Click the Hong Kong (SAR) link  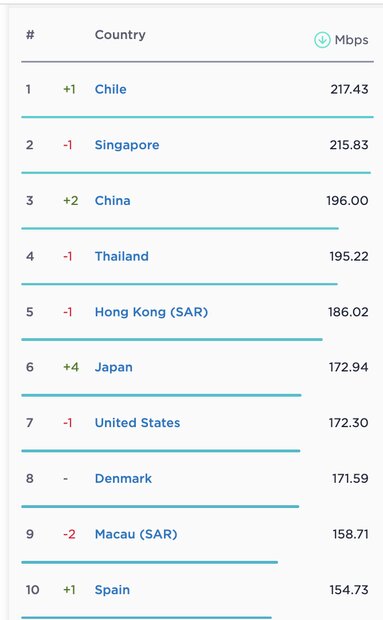click(x=151, y=312)
